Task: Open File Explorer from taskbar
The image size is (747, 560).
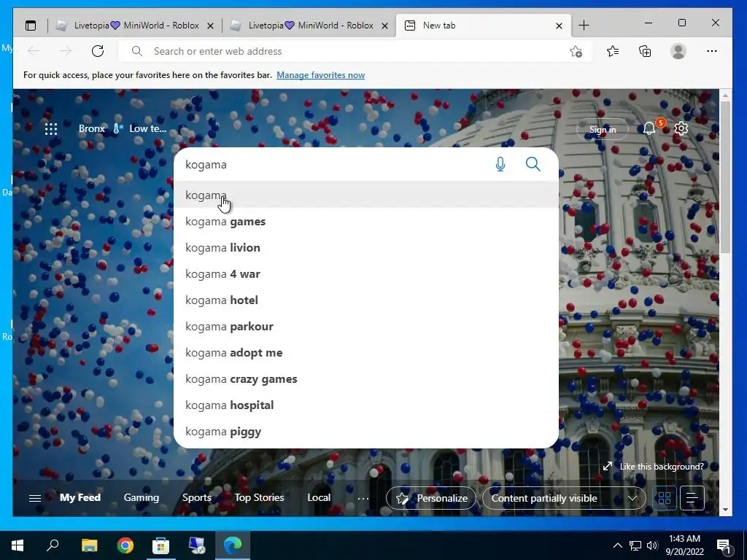Action: [x=89, y=545]
